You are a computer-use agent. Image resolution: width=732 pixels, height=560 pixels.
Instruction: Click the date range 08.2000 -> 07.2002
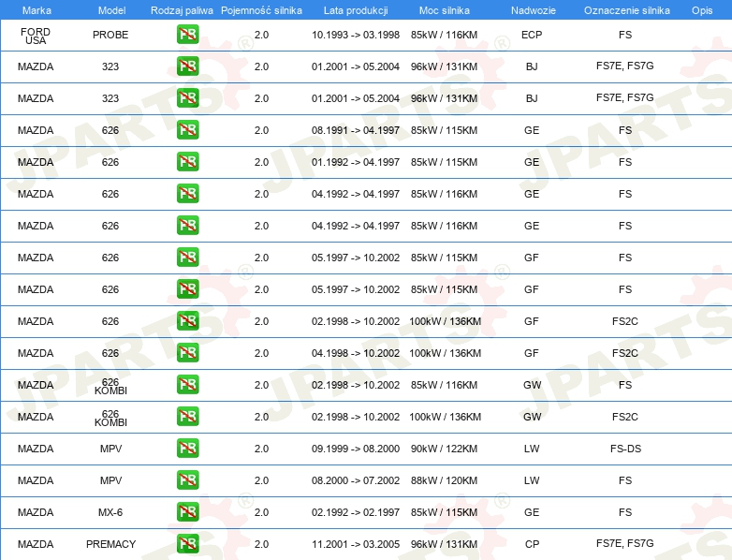click(356, 480)
